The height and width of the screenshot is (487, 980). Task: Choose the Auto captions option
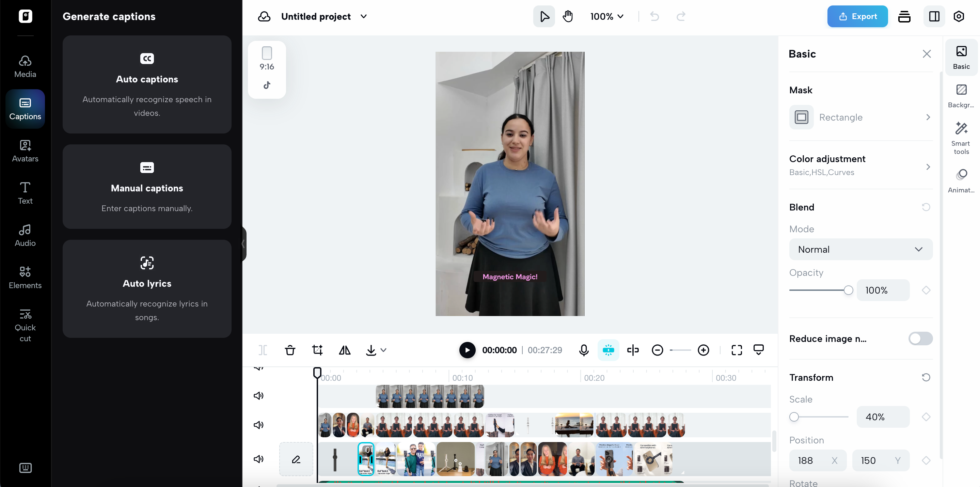[x=147, y=84]
